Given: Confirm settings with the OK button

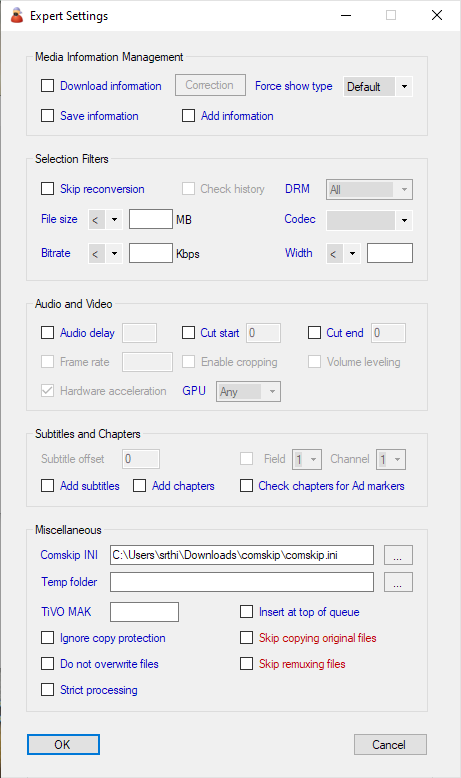Looking at the screenshot, I should (x=64, y=745).
